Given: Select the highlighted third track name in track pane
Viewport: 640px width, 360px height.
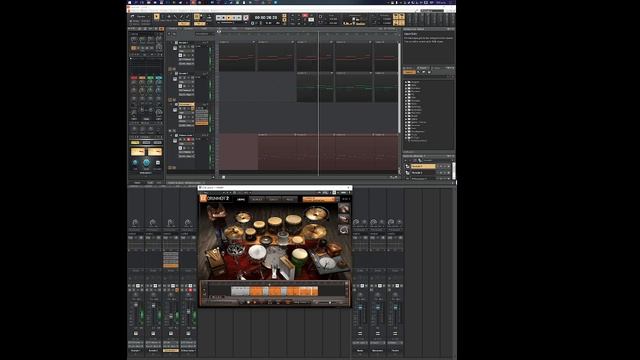Looking at the screenshot, I should pos(186,104).
